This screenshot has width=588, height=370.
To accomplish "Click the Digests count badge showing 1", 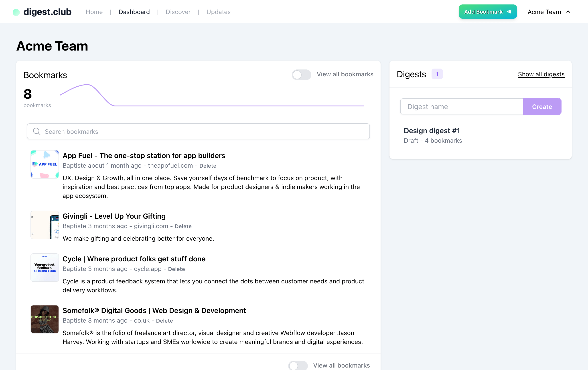I will 437,74.
